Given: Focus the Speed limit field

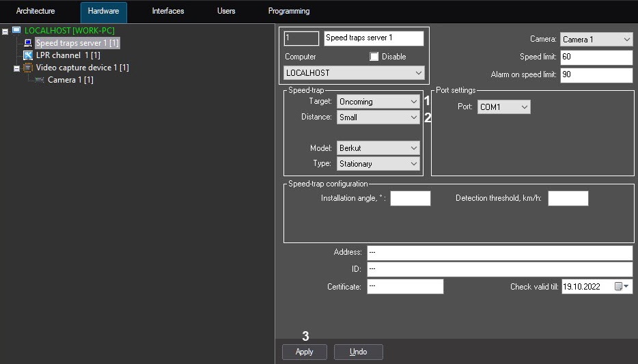Looking at the screenshot, I should coord(596,57).
